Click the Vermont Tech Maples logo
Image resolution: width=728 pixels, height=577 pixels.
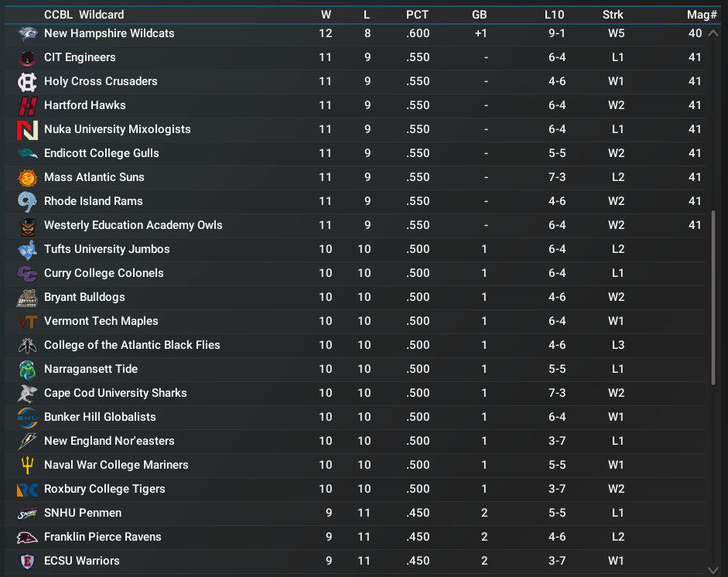click(x=27, y=322)
